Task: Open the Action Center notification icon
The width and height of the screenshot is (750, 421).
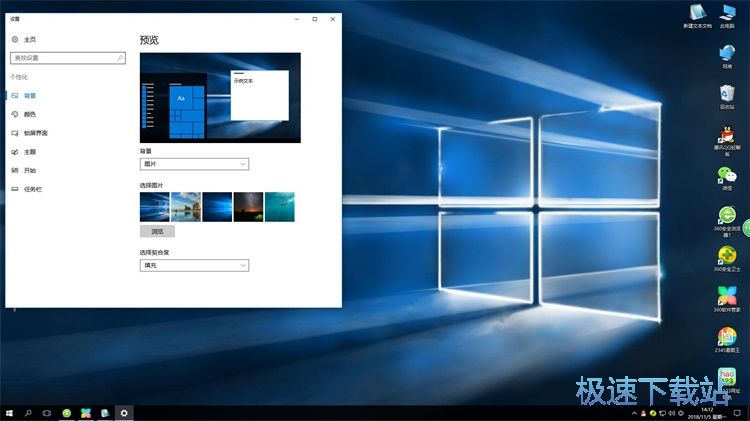Action: (737, 413)
